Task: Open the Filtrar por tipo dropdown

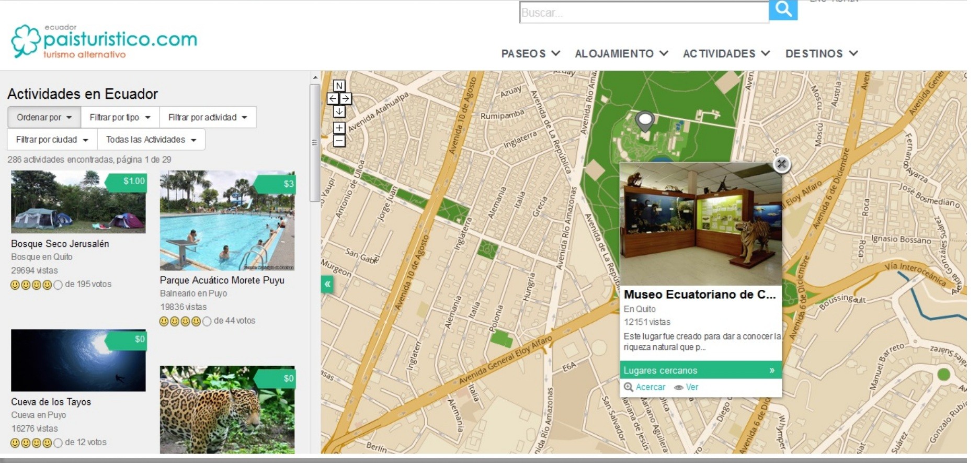Action: coord(120,117)
